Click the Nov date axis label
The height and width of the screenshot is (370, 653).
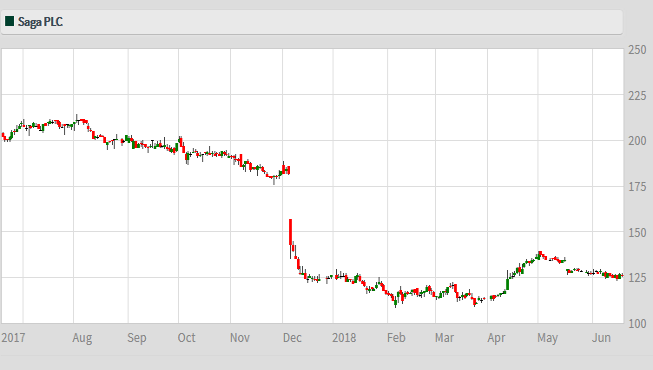pyautogui.click(x=240, y=338)
